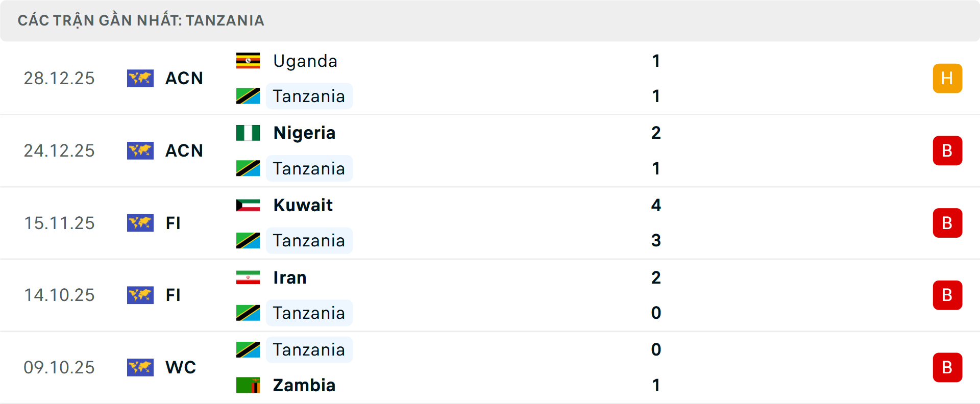The image size is (980, 404).
Task: Select the ACN competition label
Action: (x=184, y=78)
